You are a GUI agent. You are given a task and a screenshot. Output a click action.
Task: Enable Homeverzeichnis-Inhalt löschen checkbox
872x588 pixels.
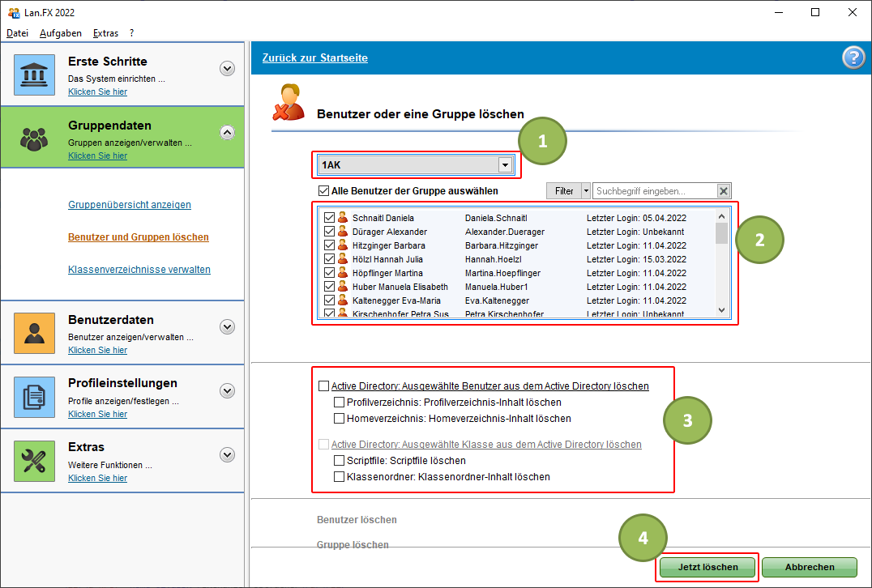pos(339,418)
